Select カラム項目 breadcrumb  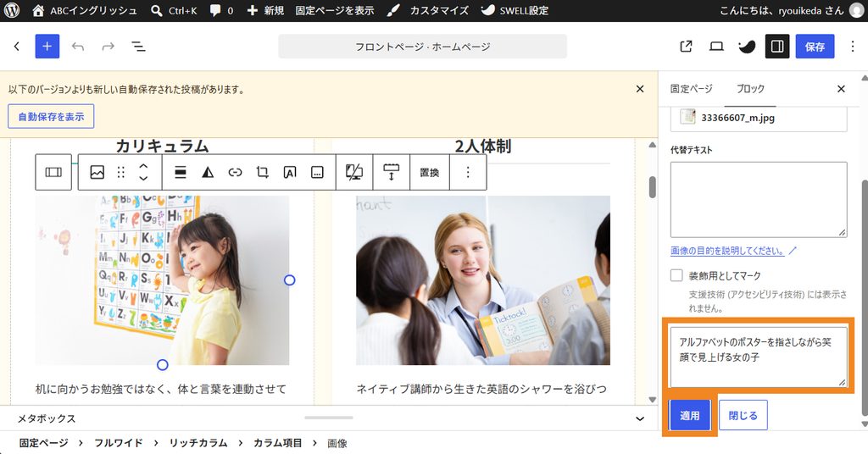(278, 443)
